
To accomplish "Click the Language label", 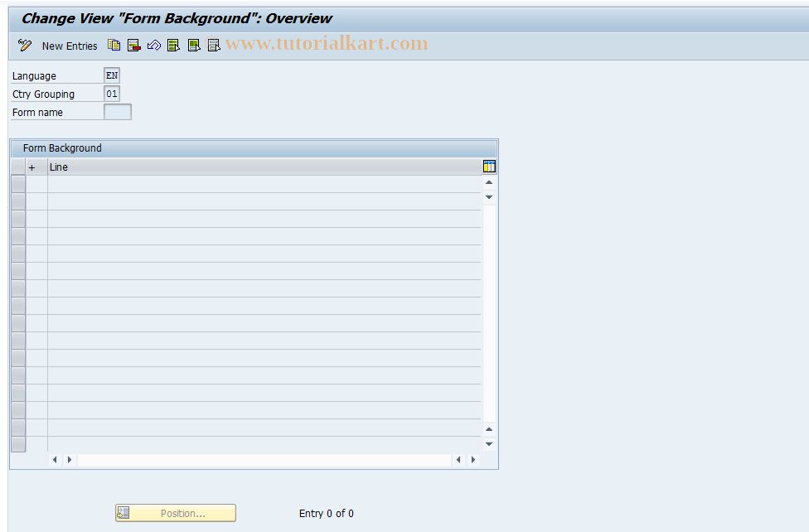I will (x=34, y=76).
